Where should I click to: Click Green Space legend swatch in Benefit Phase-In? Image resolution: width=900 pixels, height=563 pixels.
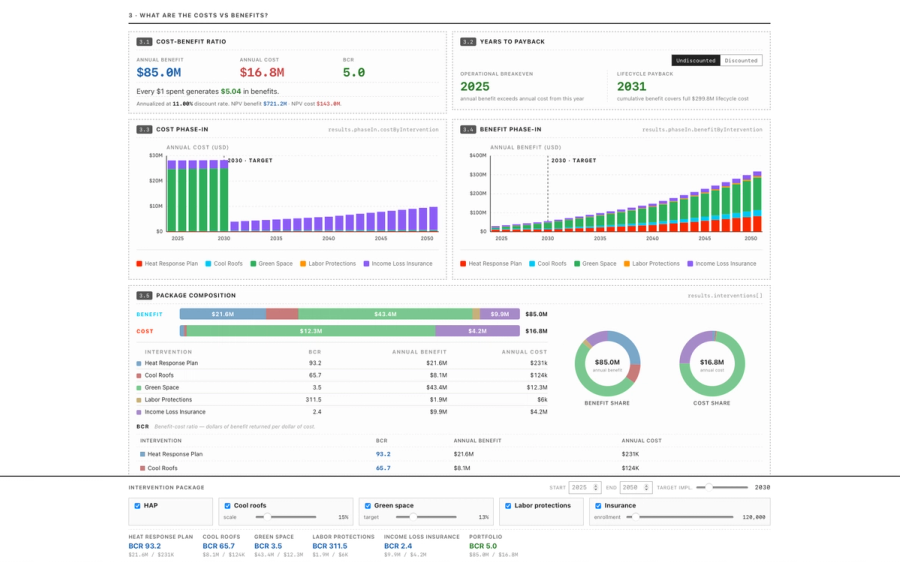click(x=577, y=264)
